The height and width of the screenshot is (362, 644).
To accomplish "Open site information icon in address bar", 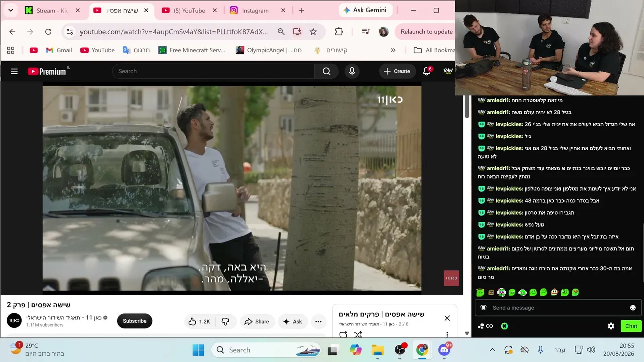I will coord(70,32).
